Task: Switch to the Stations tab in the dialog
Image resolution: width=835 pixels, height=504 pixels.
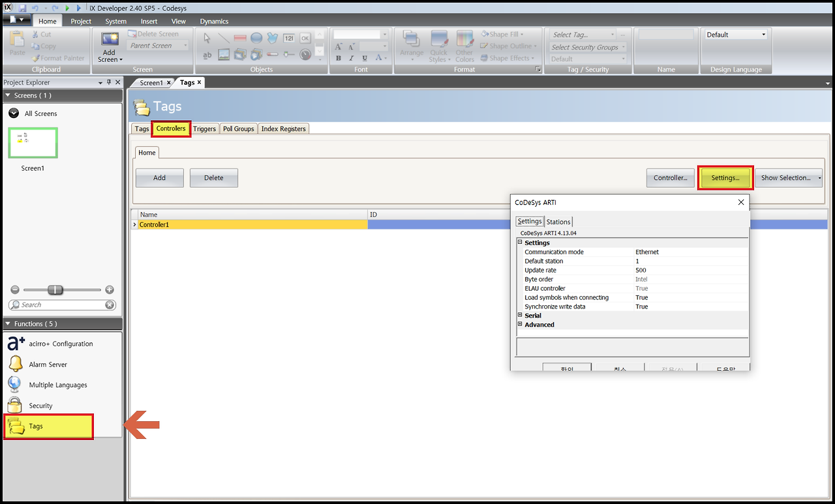Action: point(558,221)
